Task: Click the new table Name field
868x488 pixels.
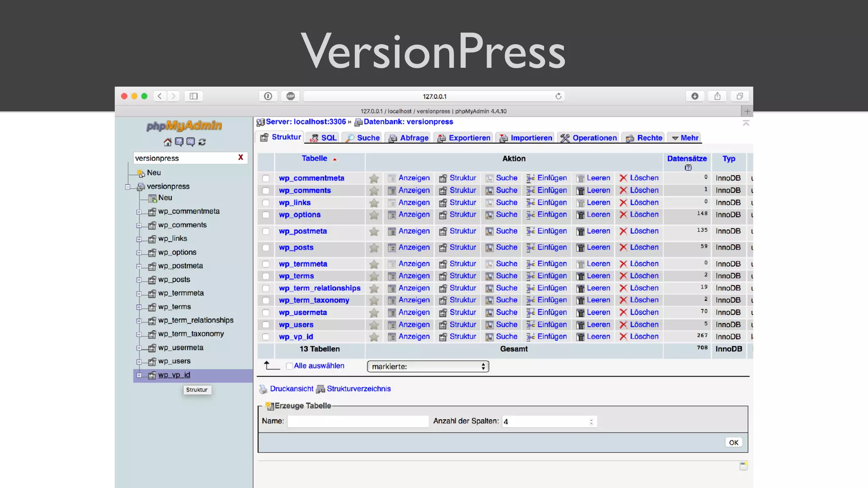Action: 358,421
